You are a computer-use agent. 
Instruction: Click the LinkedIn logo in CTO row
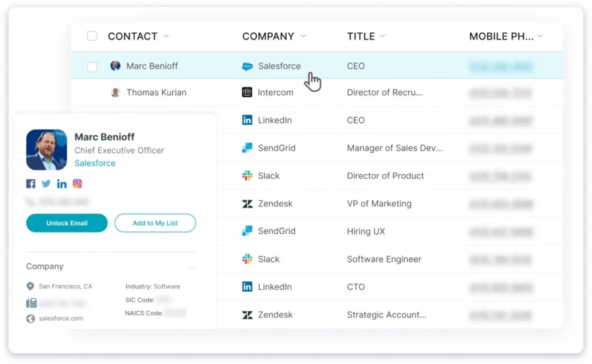(x=247, y=286)
